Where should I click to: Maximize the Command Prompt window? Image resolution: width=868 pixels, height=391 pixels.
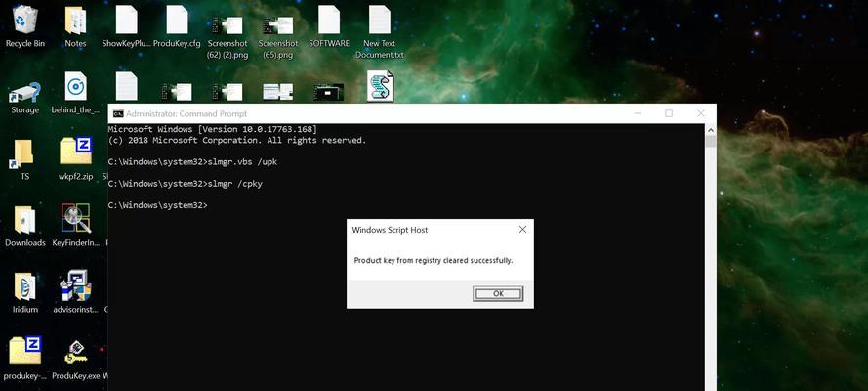click(669, 113)
